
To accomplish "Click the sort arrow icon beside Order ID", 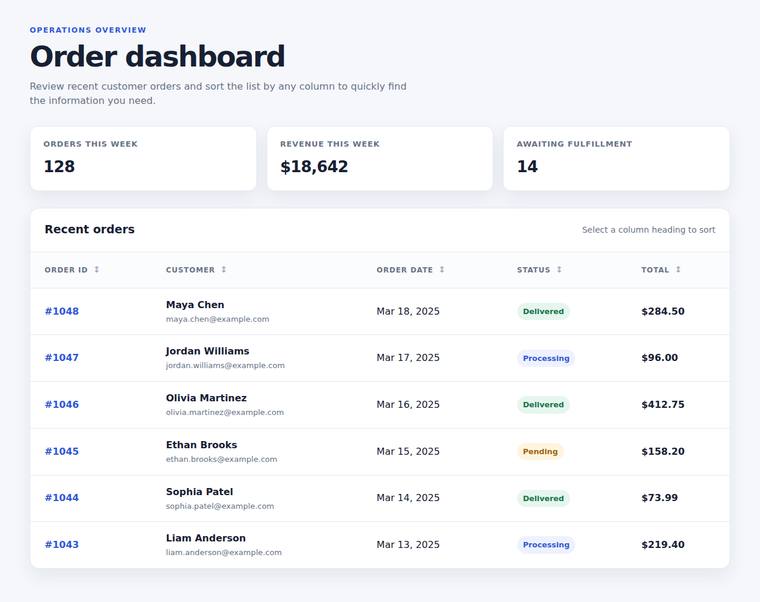I will click(x=96, y=269).
